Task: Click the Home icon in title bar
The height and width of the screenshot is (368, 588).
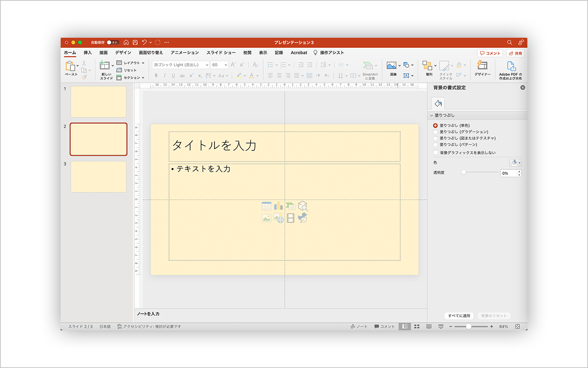Action: point(126,42)
